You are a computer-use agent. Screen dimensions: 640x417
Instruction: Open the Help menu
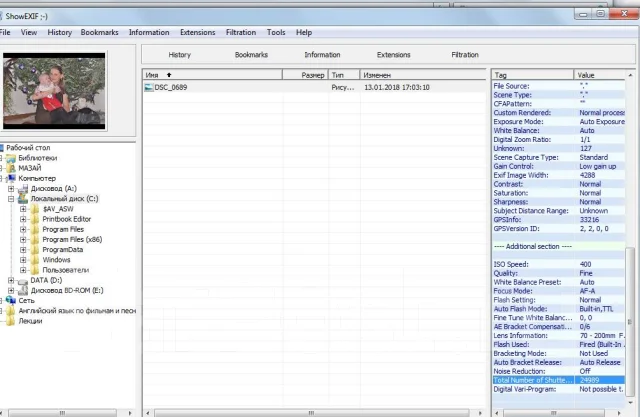304,32
